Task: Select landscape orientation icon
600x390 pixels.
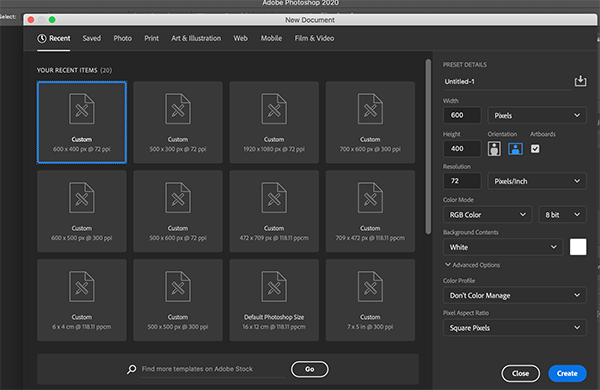Action: tap(515, 148)
